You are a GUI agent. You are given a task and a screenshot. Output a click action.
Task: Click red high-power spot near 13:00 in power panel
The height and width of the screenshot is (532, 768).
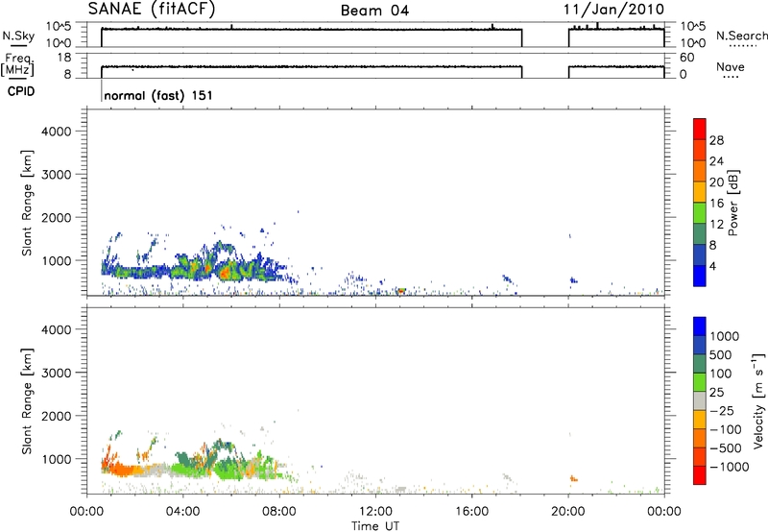(x=400, y=291)
